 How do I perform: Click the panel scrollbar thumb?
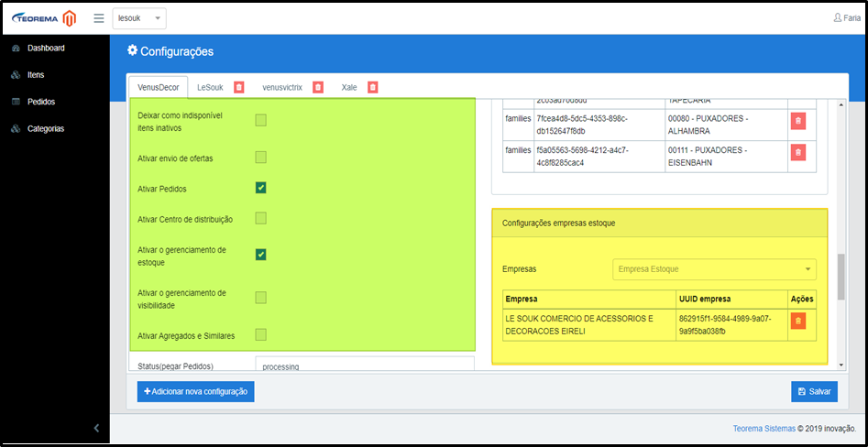[x=841, y=277]
